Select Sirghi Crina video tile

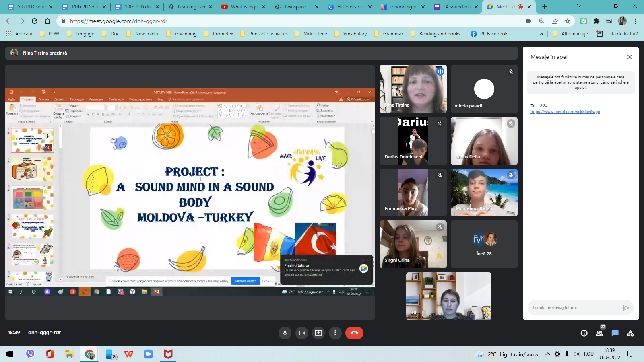(413, 244)
